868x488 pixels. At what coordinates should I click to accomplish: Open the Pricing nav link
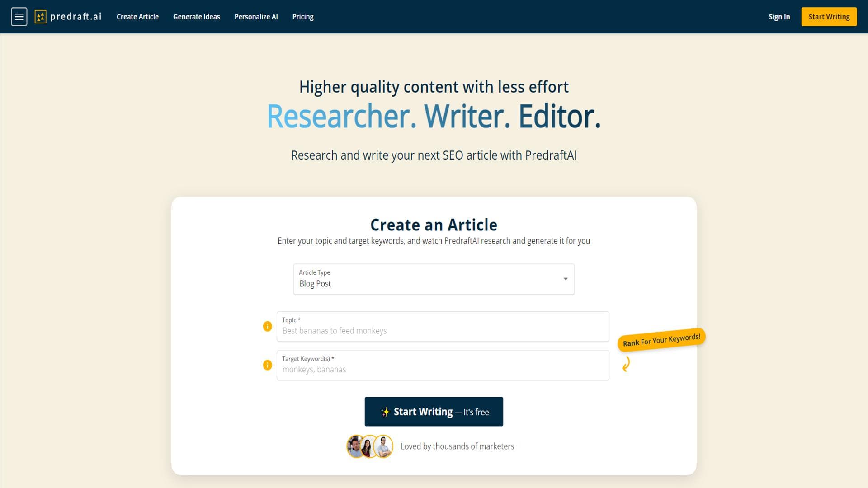302,17
